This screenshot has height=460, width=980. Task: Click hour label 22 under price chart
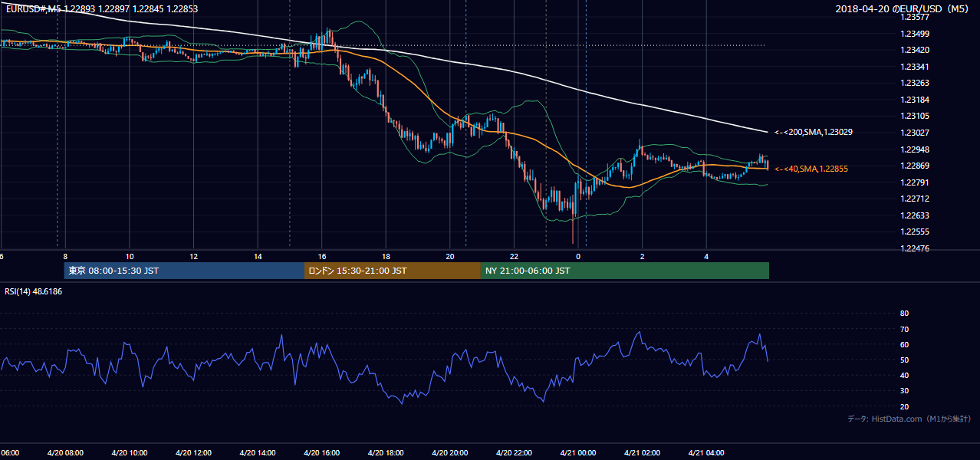(515, 257)
